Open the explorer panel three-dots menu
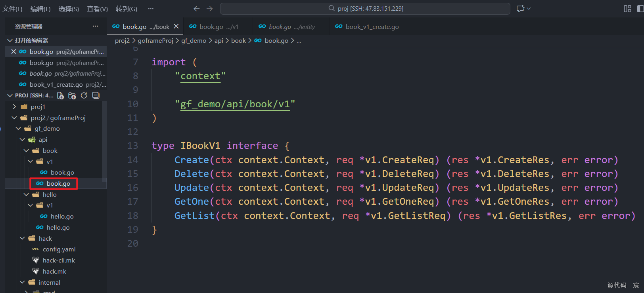The height and width of the screenshot is (293, 644). click(95, 26)
